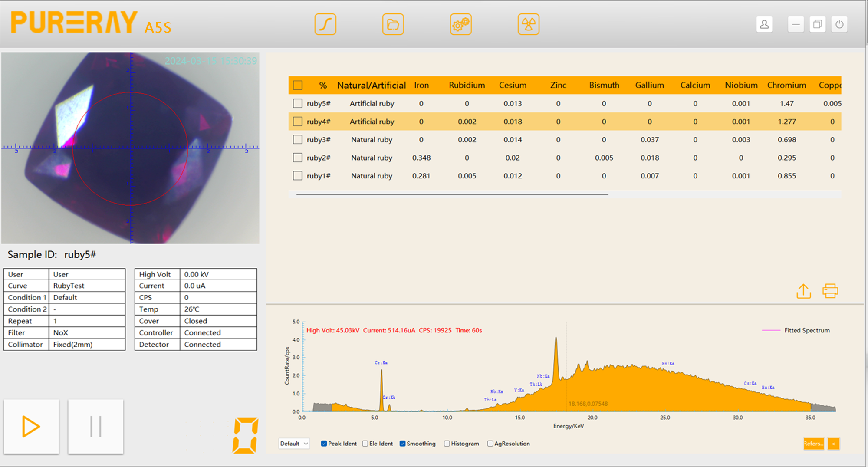Viewport: 868px width, 467px height.
Task: Start measurement with the play button
Action: point(31,426)
